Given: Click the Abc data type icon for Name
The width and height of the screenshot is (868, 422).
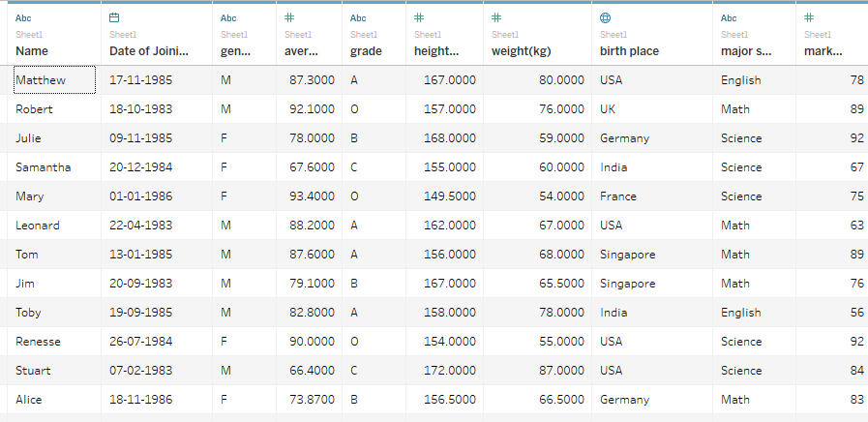Looking at the screenshot, I should [23, 17].
